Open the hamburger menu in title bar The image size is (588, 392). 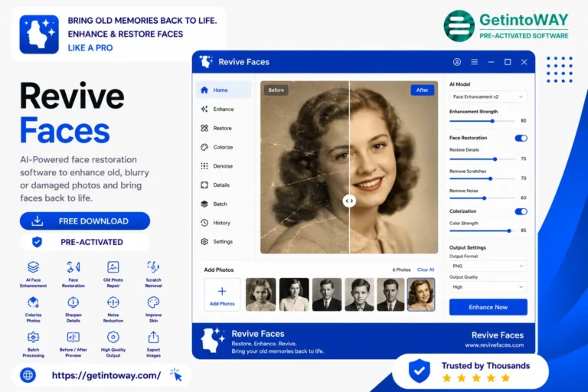tap(475, 62)
